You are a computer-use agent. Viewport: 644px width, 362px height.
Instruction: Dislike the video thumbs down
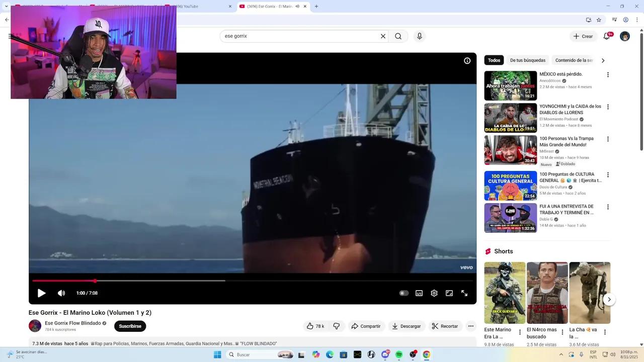[337, 326]
